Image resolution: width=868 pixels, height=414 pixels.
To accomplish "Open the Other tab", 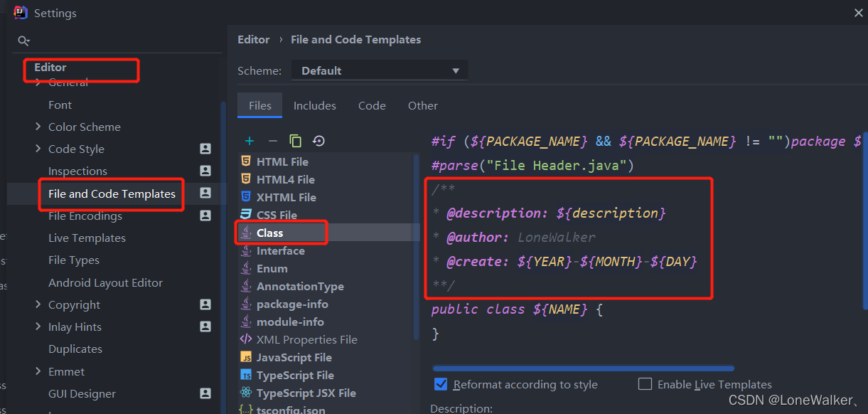I will (x=422, y=105).
